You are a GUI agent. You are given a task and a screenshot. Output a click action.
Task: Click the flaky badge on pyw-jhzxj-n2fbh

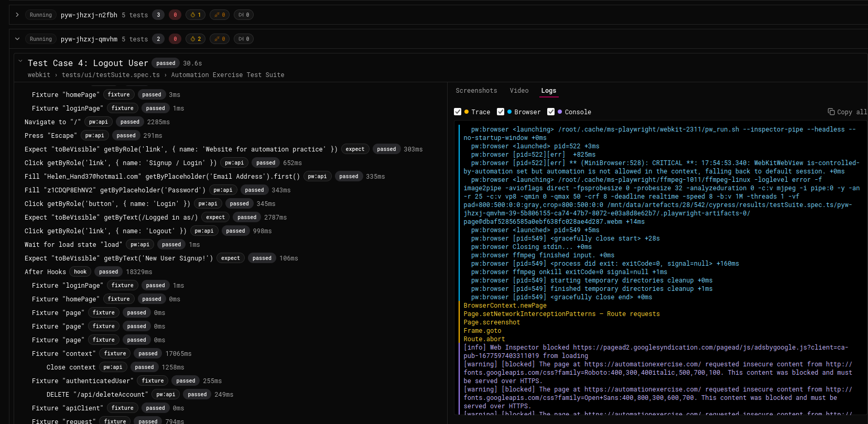(x=220, y=15)
